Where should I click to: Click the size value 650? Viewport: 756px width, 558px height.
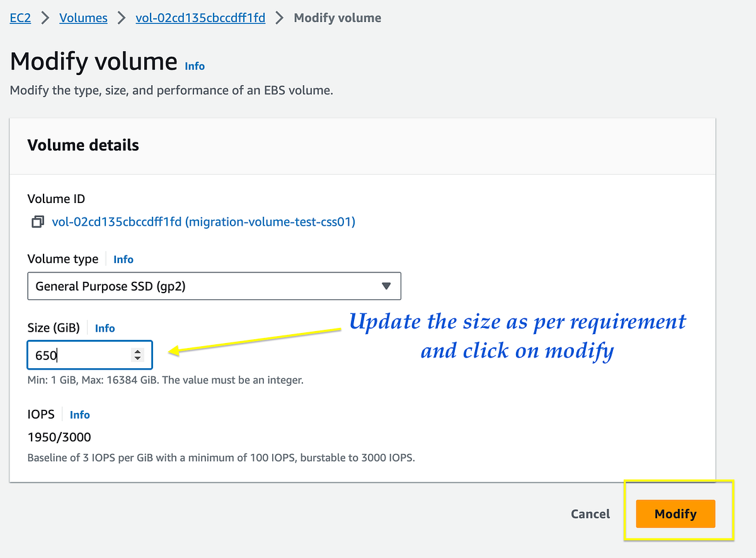(x=45, y=355)
